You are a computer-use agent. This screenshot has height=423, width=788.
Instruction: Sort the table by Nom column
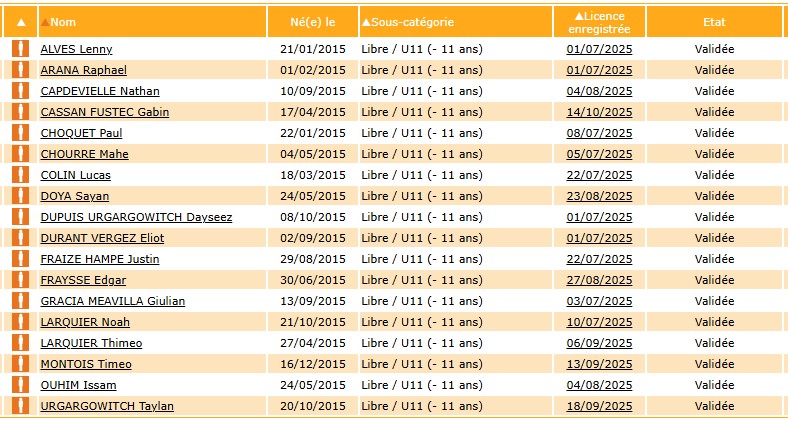[x=62, y=22]
